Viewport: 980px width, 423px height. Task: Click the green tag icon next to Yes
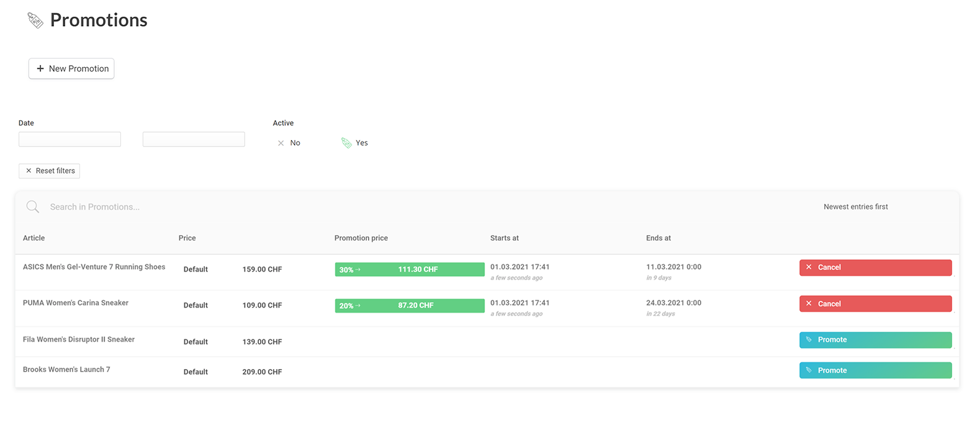tap(346, 143)
